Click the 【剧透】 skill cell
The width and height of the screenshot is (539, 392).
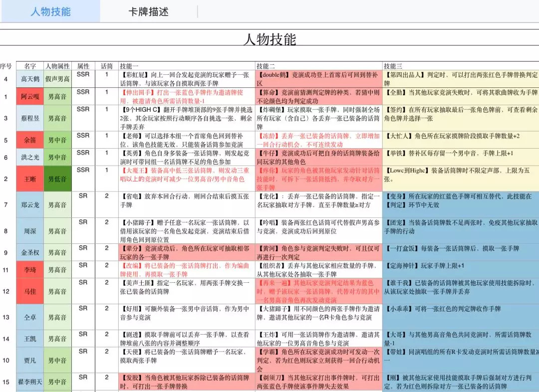pyautogui.click(x=187, y=339)
